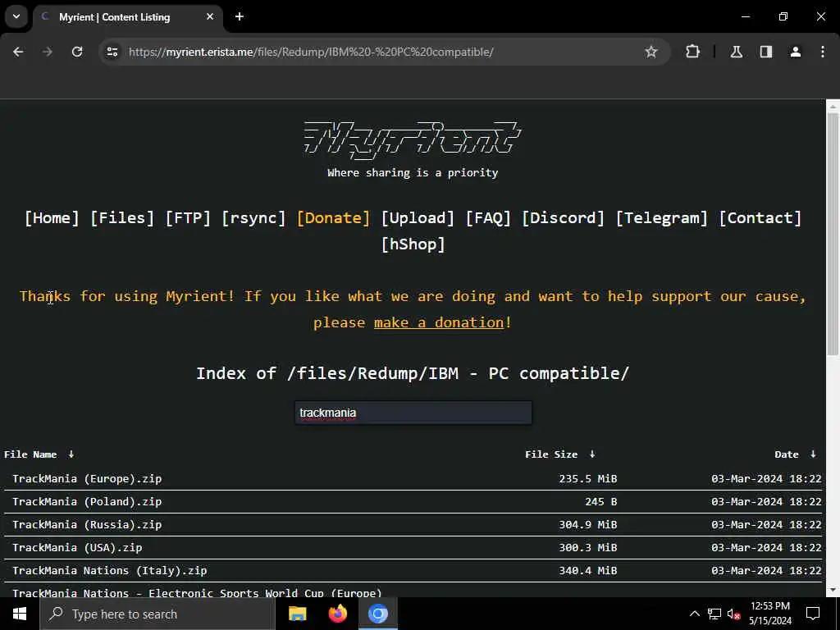Download TrackMania (Poland).zip

(87, 501)
